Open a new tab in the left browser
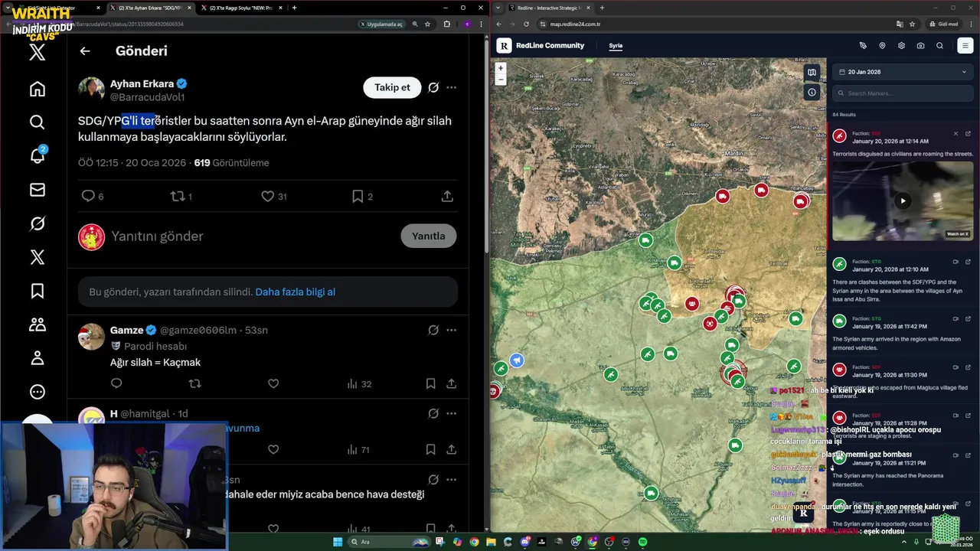 [x=294, y=8]
